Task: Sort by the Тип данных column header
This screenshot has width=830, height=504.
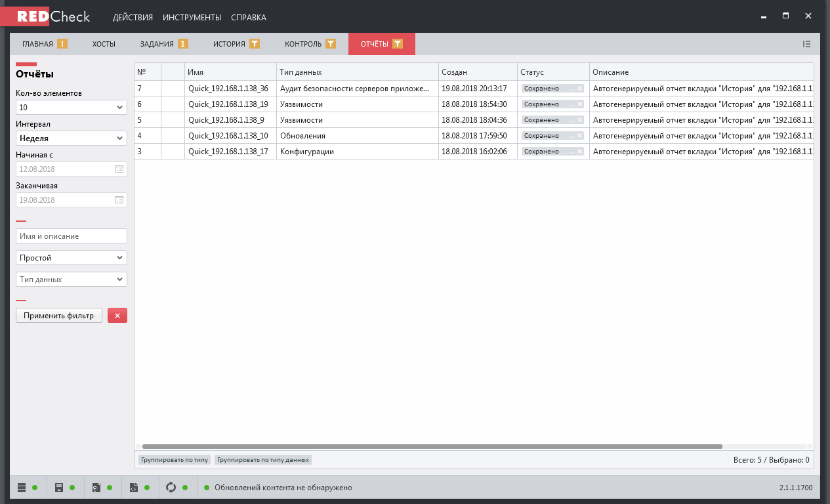Action: click(358, 72)
